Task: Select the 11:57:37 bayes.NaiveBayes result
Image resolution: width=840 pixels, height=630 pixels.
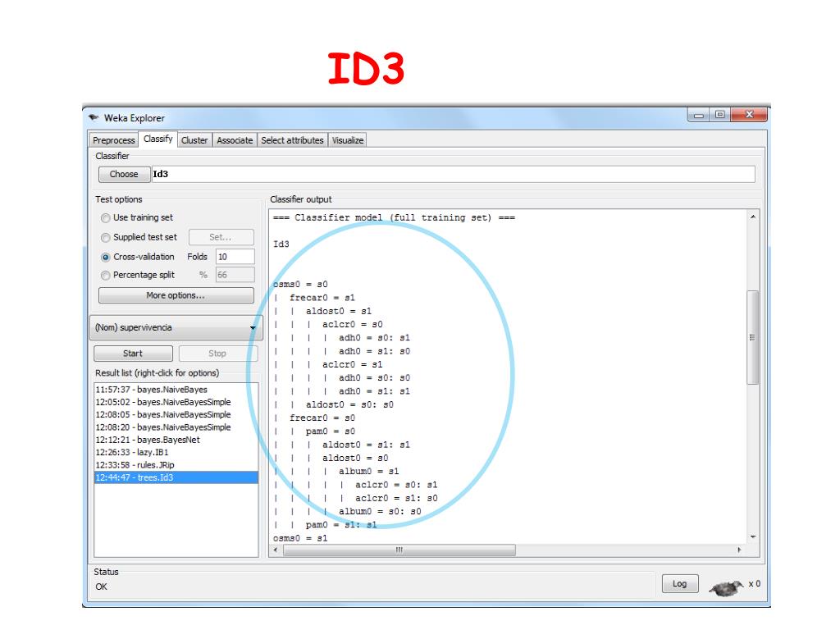Action: click(176, 390)
